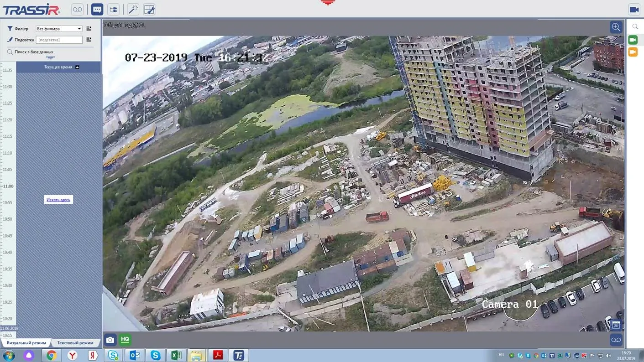Switch to 'Текстовый режим' tab

click(75, 343)
